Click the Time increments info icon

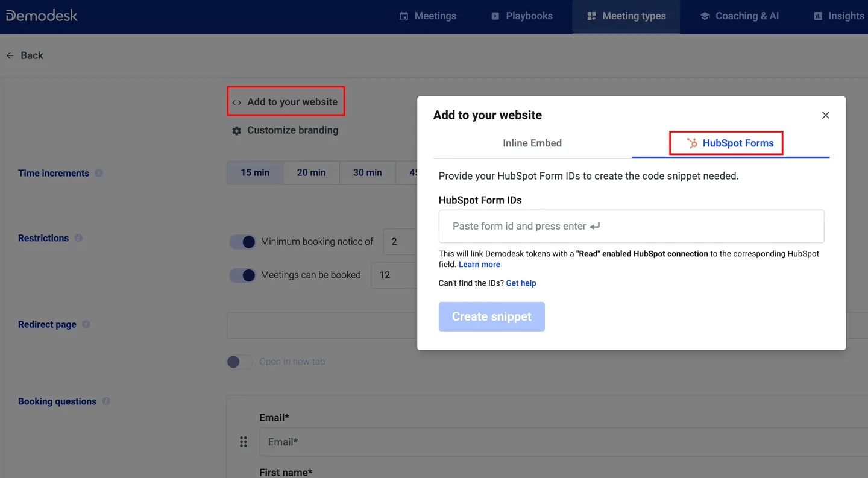(99, 173)
